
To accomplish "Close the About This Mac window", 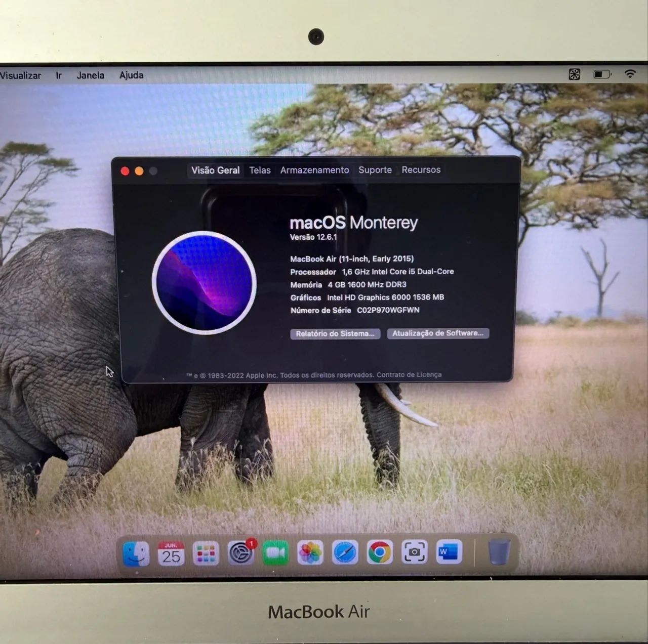I will tap(125, 171).
